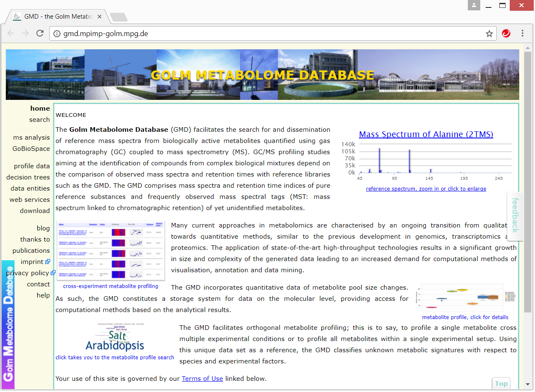535x392 pixels.
Task: Open the imprint link
Action: pos(32,262)
